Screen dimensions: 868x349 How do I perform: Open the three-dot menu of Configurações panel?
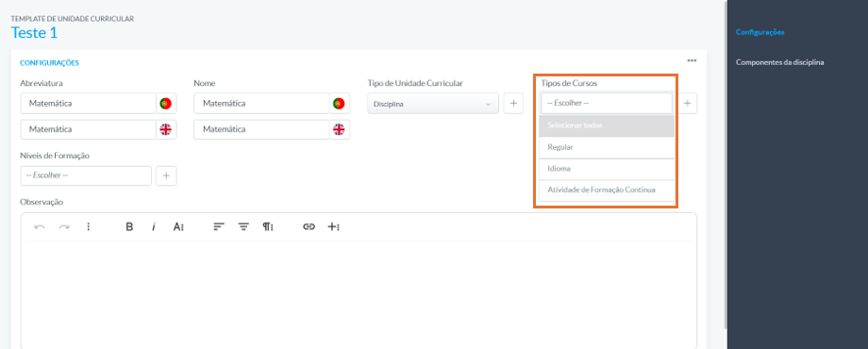click(x=692, y=61)
